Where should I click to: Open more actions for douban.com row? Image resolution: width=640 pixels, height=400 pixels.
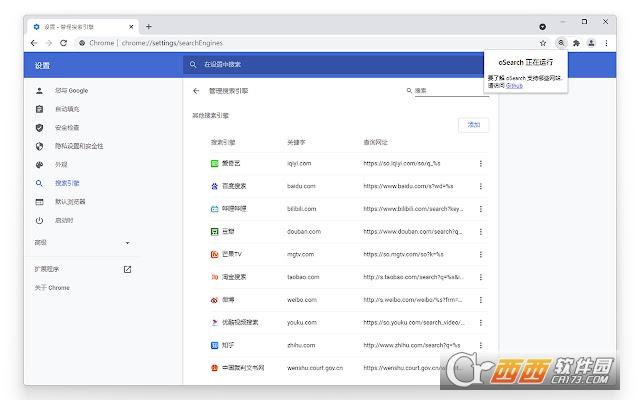(x=481, y=231)
